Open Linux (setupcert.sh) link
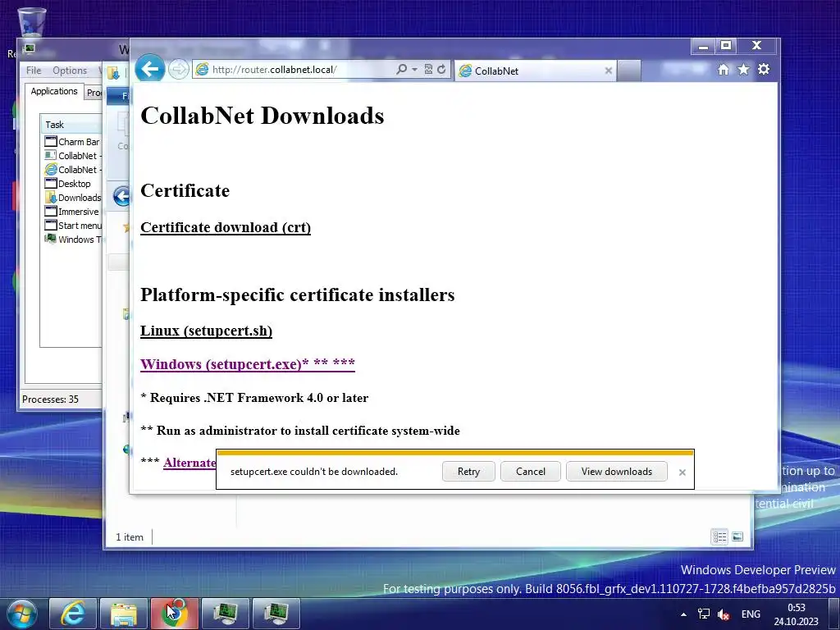This screenshot has height=630, width=840. point(206,331)
